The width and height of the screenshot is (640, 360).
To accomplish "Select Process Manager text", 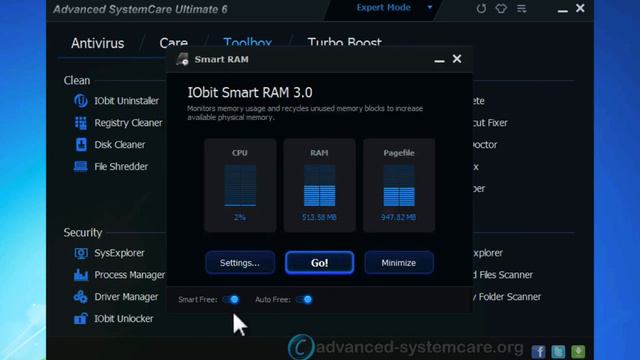I will [x=130, y=275].
